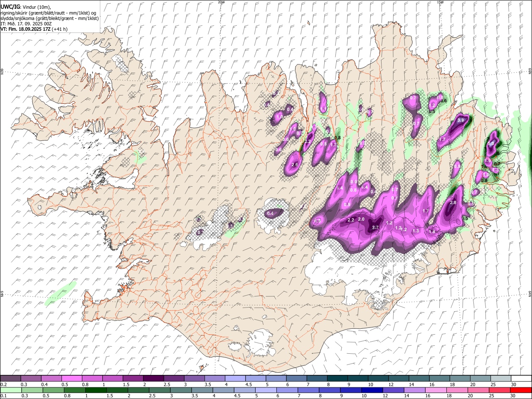Click upper legend row's pink swatch above 0.5
The height and width of the screenshot is (399, 532).
[71, 378]
